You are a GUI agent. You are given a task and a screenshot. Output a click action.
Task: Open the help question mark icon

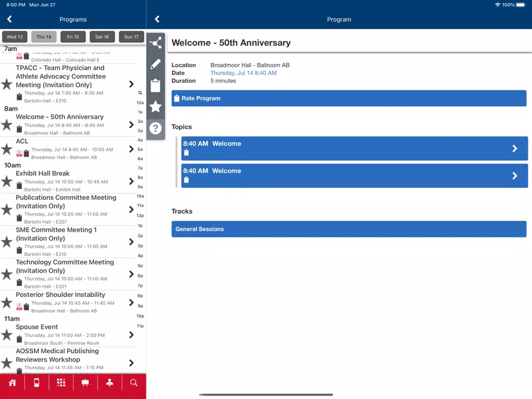[x=156, y=128]
